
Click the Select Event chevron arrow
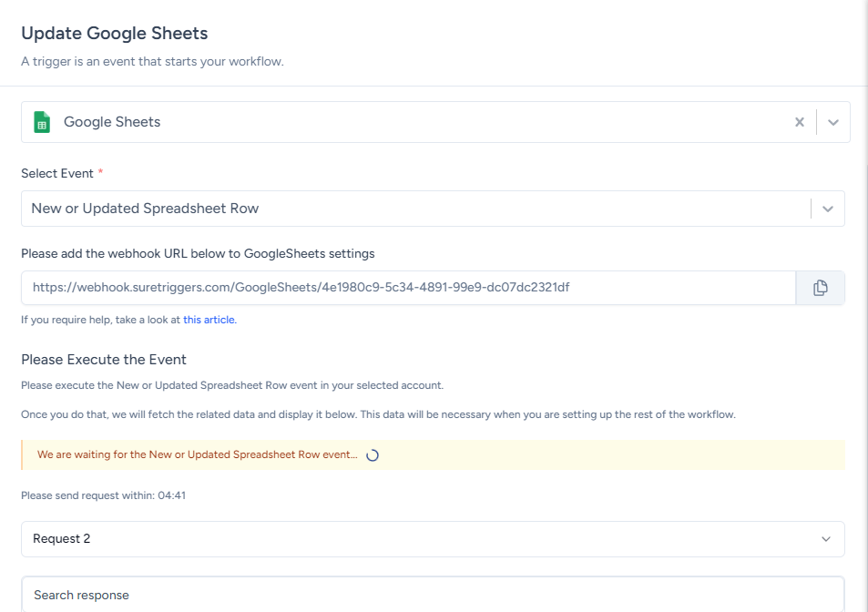click(x=827, y=209)
